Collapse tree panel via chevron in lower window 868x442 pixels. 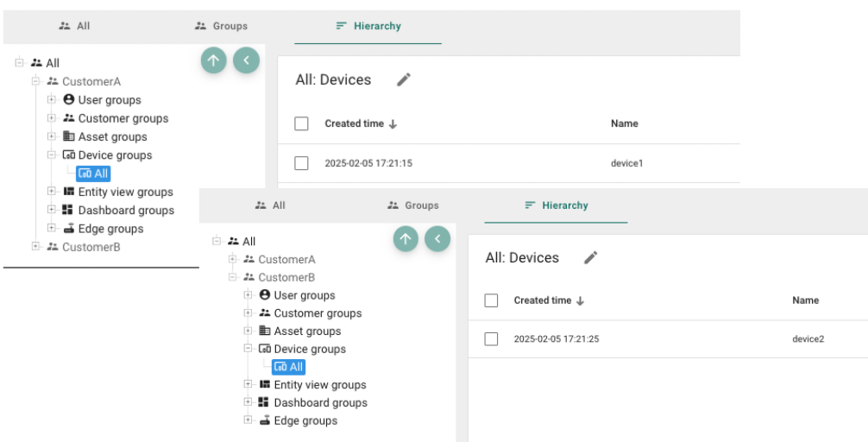[437, 239]
